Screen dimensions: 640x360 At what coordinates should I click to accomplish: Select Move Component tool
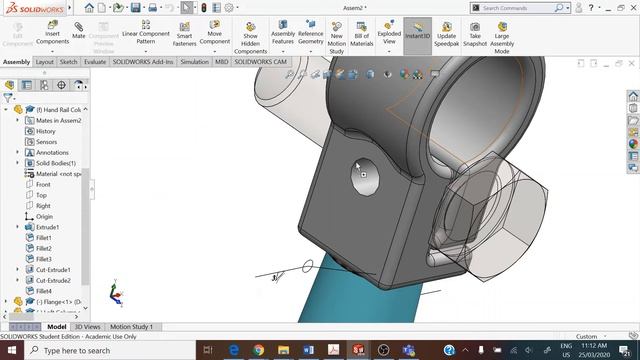coord(215,33)
